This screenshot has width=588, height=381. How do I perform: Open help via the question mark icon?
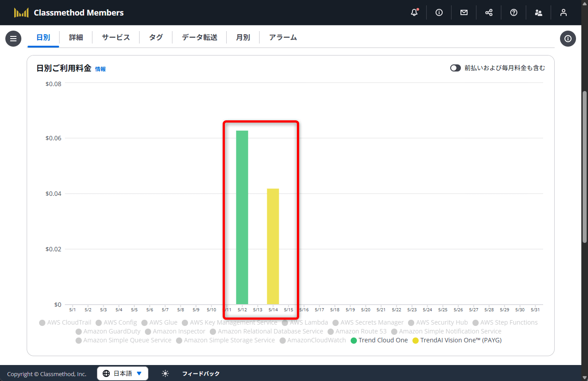click(514, 12)
